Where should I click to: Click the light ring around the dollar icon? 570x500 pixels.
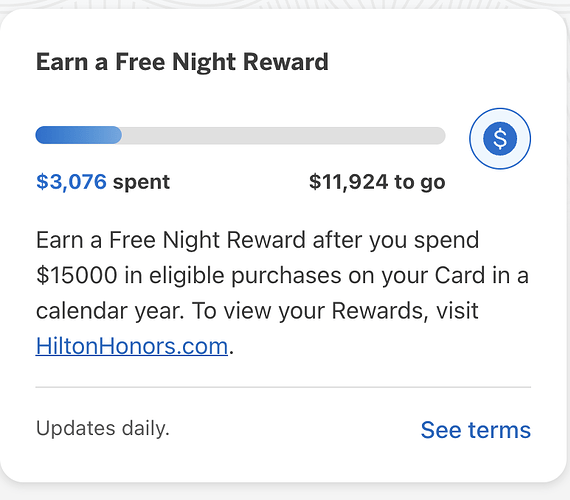(500, 116)
